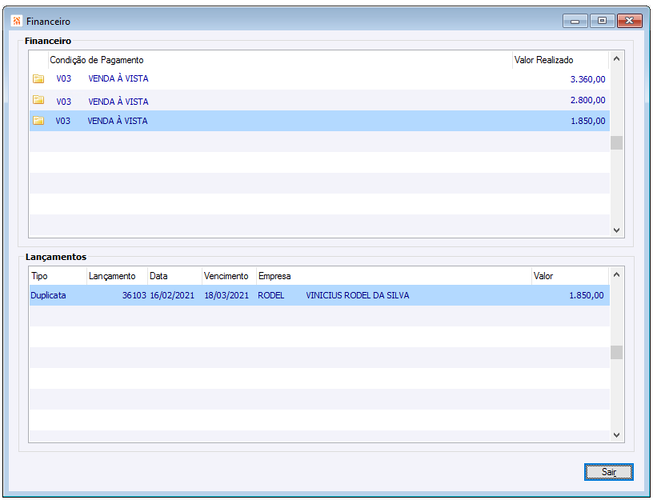Click scrollbar thumb of the Lançamentos list
This screenshot has height=500, width=657.
coord(616,352)
